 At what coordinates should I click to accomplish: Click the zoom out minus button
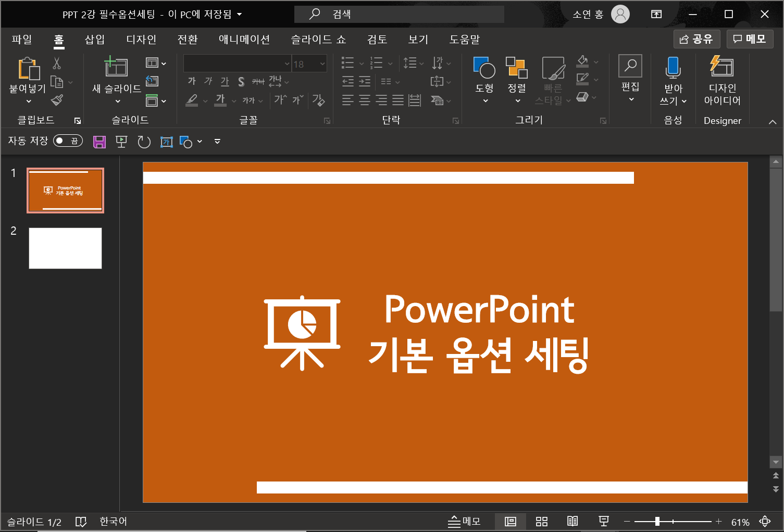click(627, 521)
